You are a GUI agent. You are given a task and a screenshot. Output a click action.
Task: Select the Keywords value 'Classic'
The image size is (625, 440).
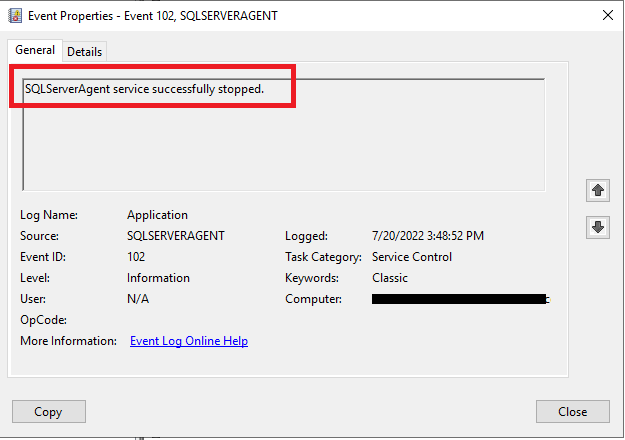(x=390, y=278)
